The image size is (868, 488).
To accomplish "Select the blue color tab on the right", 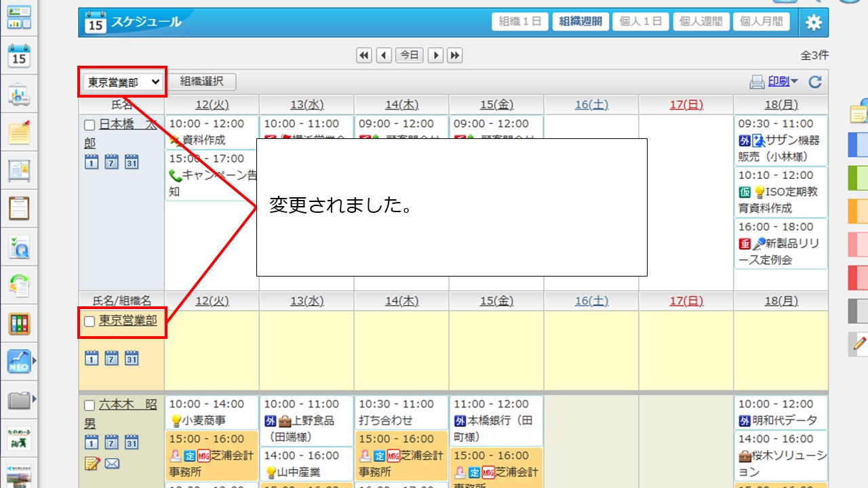I will pos(859,144).
